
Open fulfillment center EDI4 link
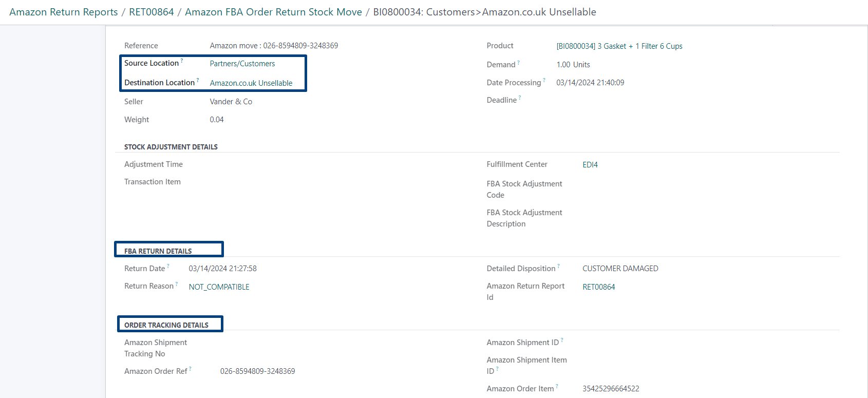tap(590, 165)
